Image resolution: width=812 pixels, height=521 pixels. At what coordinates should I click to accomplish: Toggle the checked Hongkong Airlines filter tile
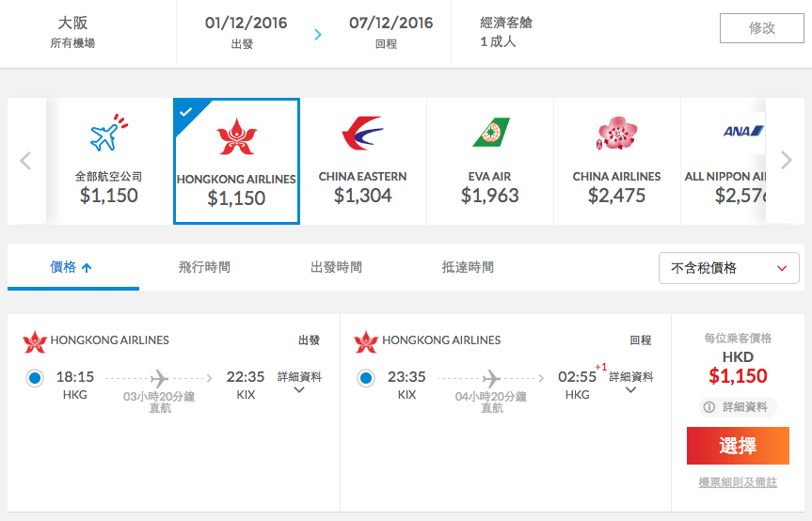237,161
